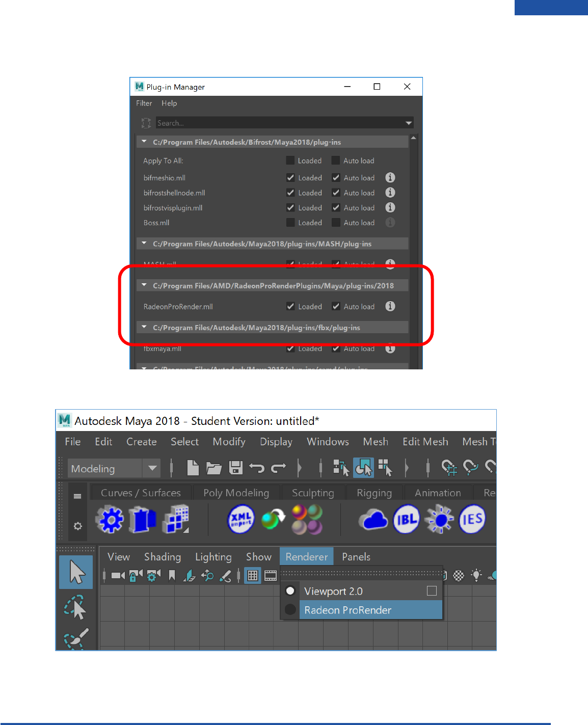
Task: Click the sun light shelf icon
Action: (x=439, y=520)
